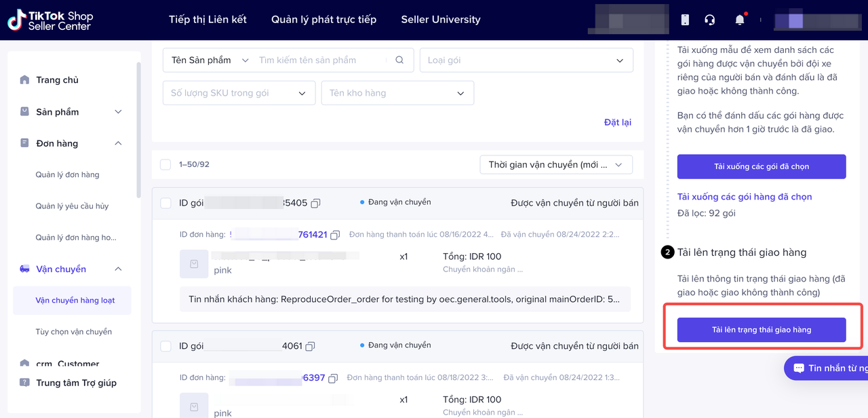This screenshot has height=418, width=868.
Task: Click the search magnifier icon in product field
Action: point(399,60)
